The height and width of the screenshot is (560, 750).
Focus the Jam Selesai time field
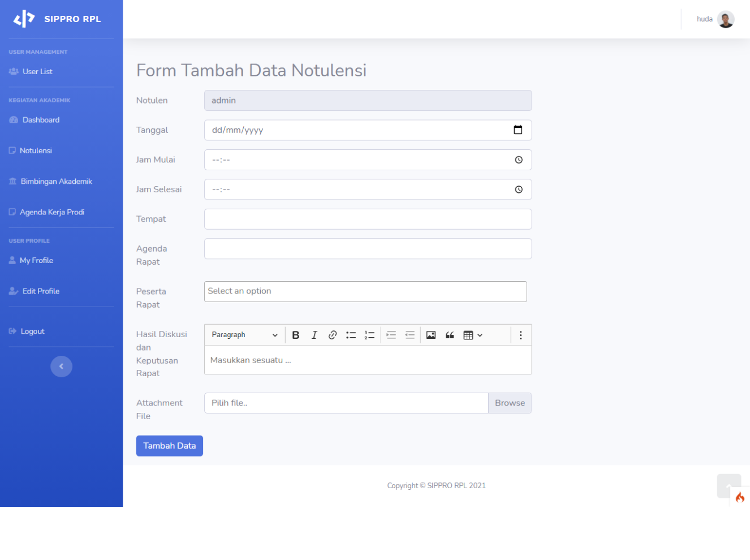pos(368,189)
